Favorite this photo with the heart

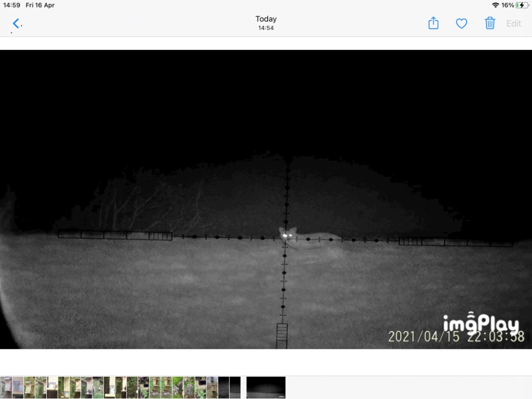coord(461,23)
